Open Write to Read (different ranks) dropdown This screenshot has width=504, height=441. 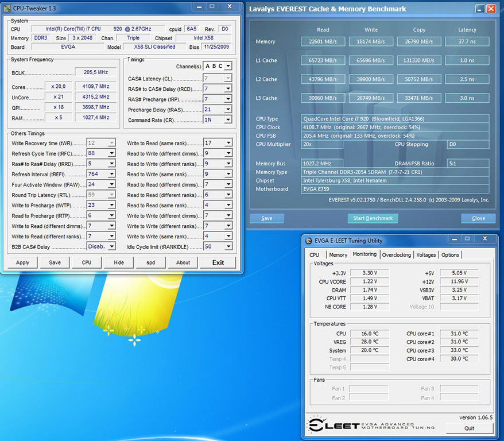tap(111, 236)
